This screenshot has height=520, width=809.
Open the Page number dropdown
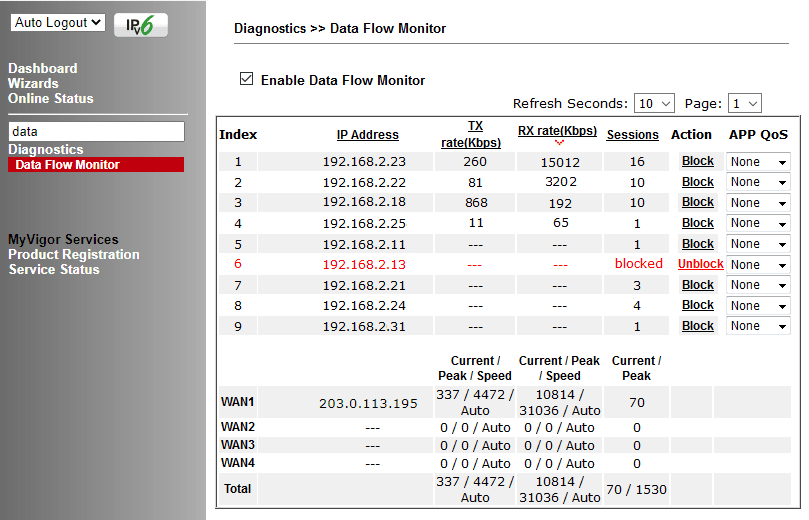click(x=745, y=104)
